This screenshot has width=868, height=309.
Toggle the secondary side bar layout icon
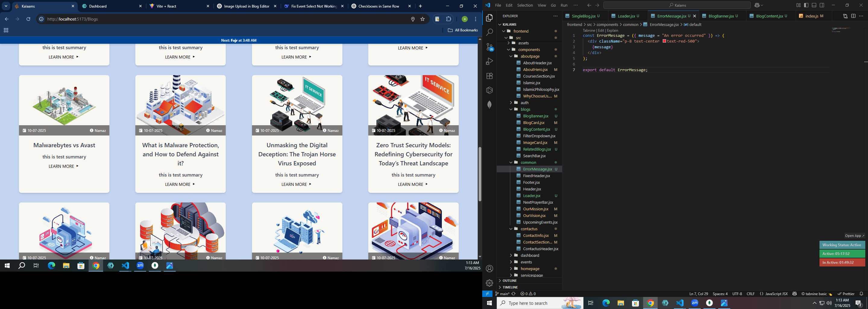(822, 5)
